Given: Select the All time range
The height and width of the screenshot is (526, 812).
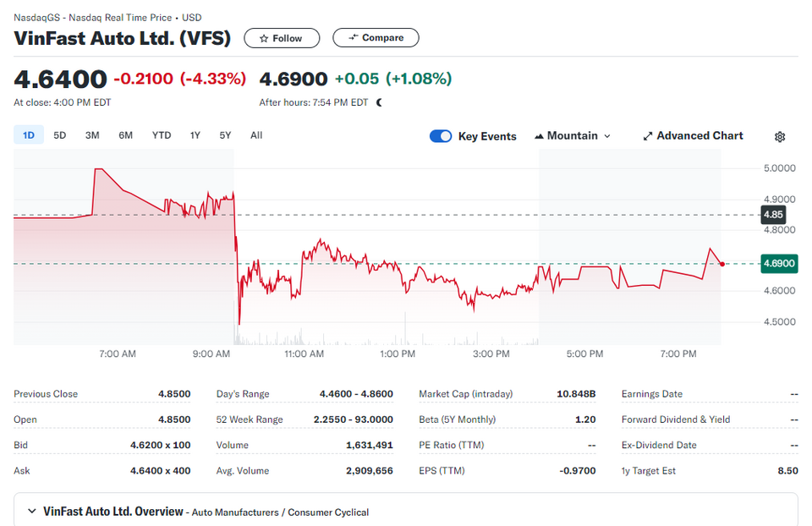Looking at the screenshot, I should coord(256,135).
